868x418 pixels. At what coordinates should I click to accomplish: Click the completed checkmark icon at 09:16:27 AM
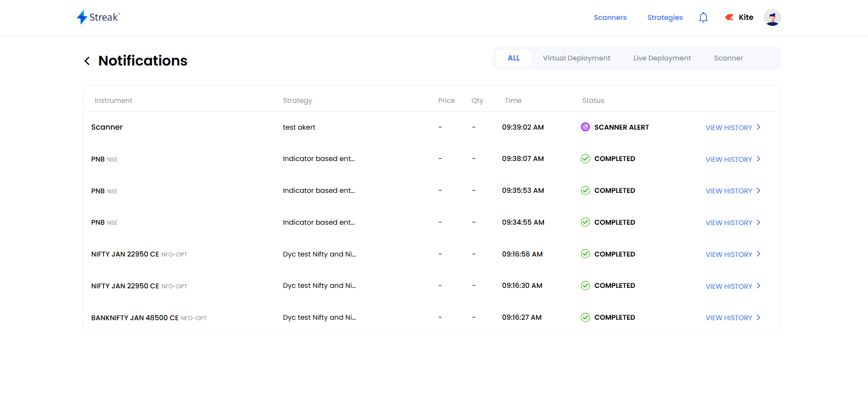click(585, 317)
